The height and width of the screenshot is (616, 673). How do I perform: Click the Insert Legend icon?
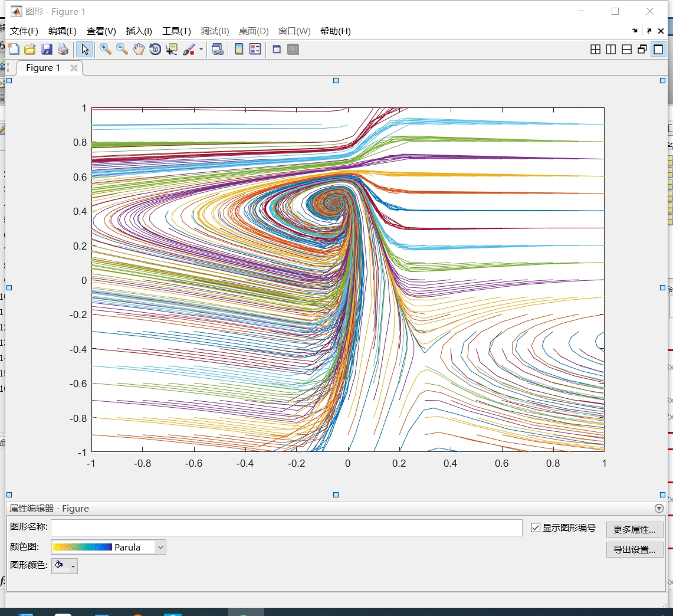tap(255, 50)
